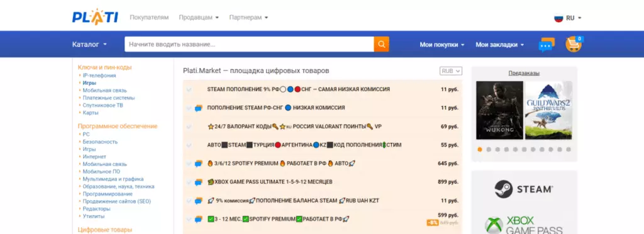Toggle checkmark for STEAM ПОПОЛНЕНИЕ 9% row
This screenshot has width=644, height=234.
tap(189, 89)
